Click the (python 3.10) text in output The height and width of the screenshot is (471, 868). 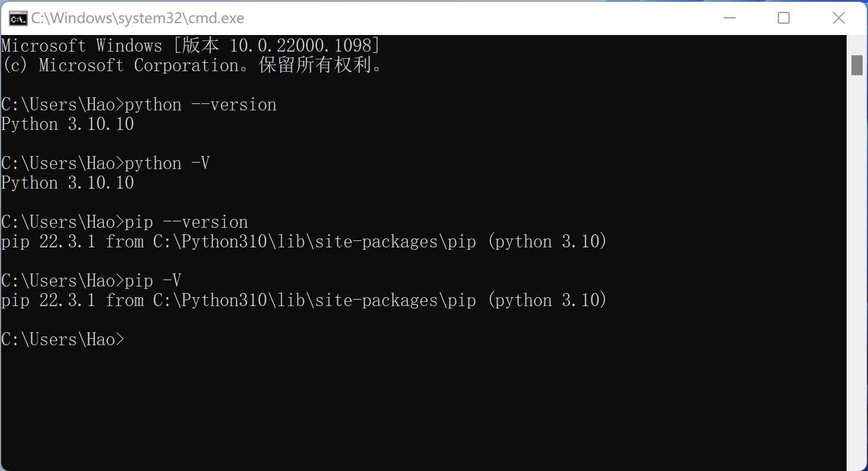point(546,300)
